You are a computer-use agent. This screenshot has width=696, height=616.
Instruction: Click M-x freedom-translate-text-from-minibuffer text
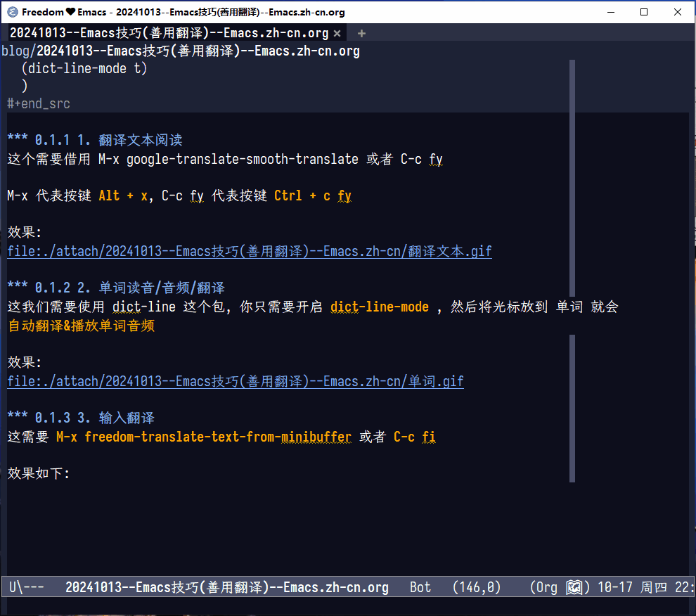pyautogui.click(x=204, y=437)
